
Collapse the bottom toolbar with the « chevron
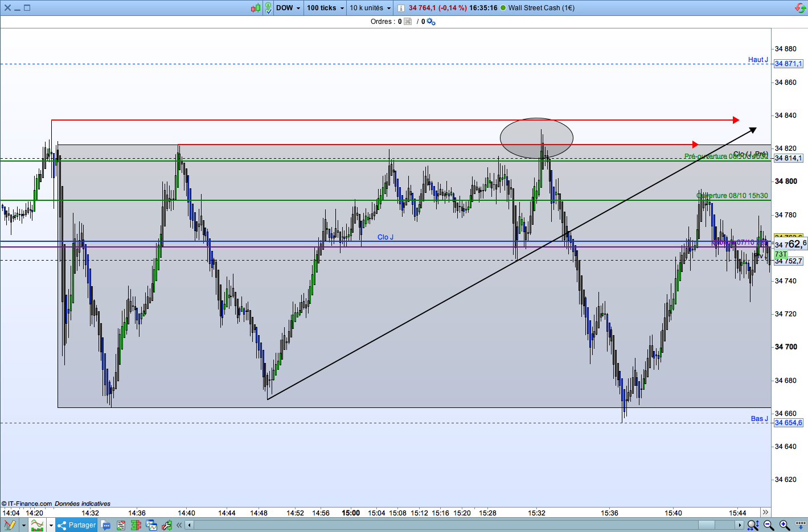tap(179, 525)
